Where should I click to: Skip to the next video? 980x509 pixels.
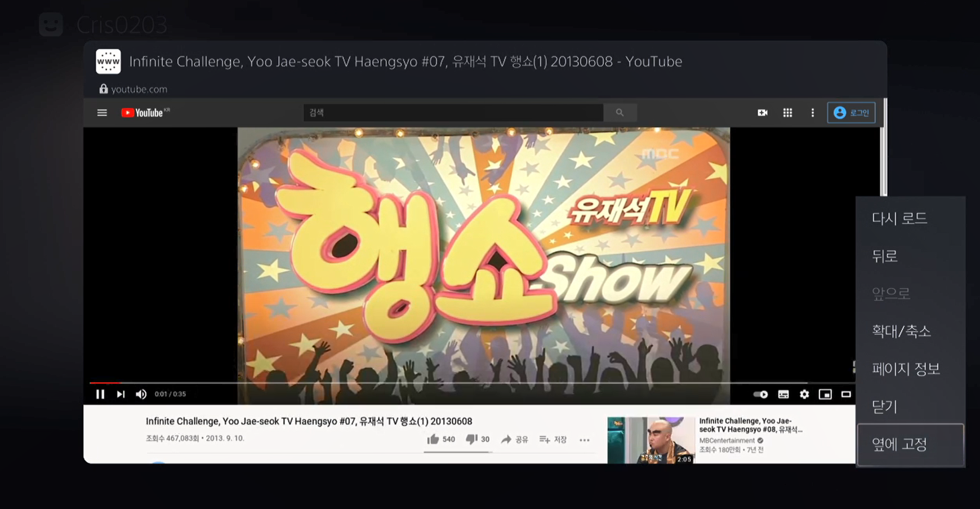coord(121,394)
